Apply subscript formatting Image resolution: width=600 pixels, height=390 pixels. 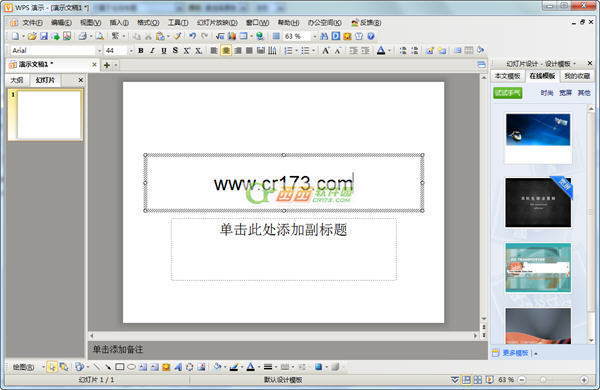pyautogui.click(x=198, y=51)
